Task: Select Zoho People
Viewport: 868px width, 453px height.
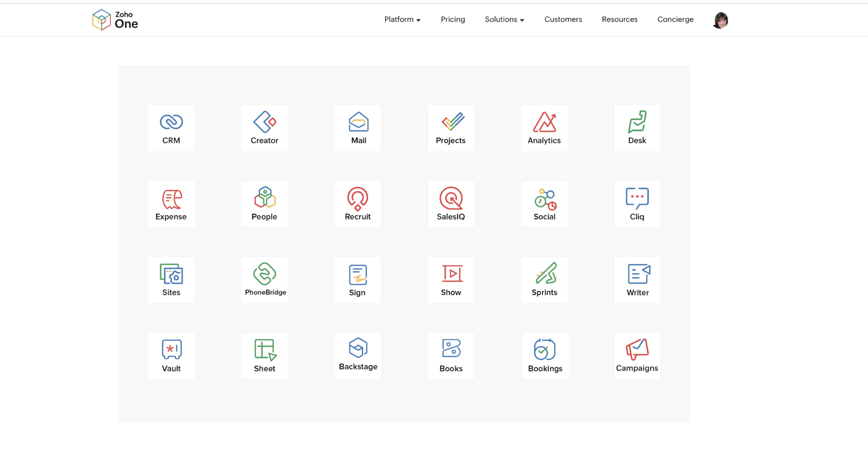Action: pos(264,204)
